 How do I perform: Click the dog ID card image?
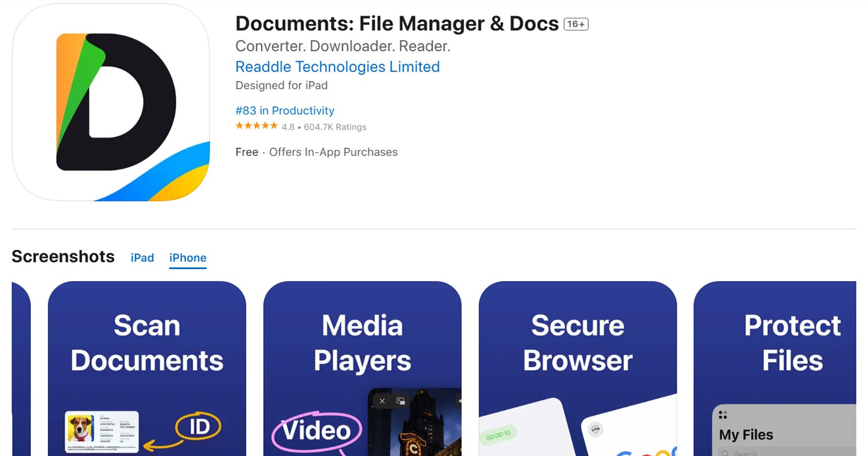point(102,431)
